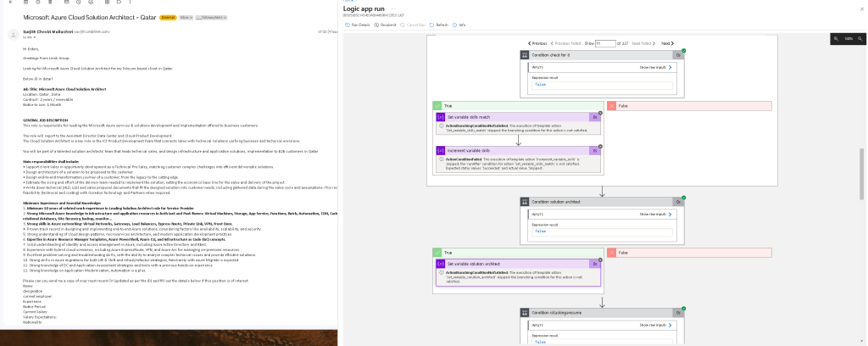Image resolution: width=868 pixels, height=346 pixels.
Task: Open the last Condition action at bottom
Action: tap(603, 313)
